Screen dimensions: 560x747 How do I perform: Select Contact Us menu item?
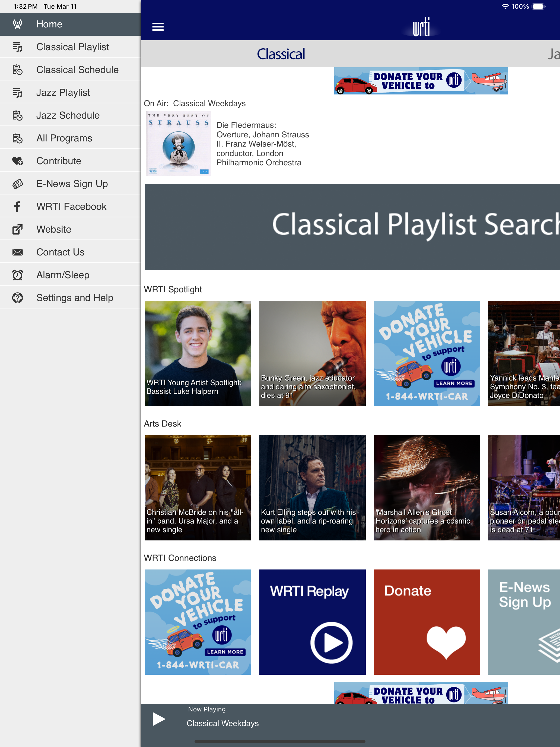click(70, 252)
